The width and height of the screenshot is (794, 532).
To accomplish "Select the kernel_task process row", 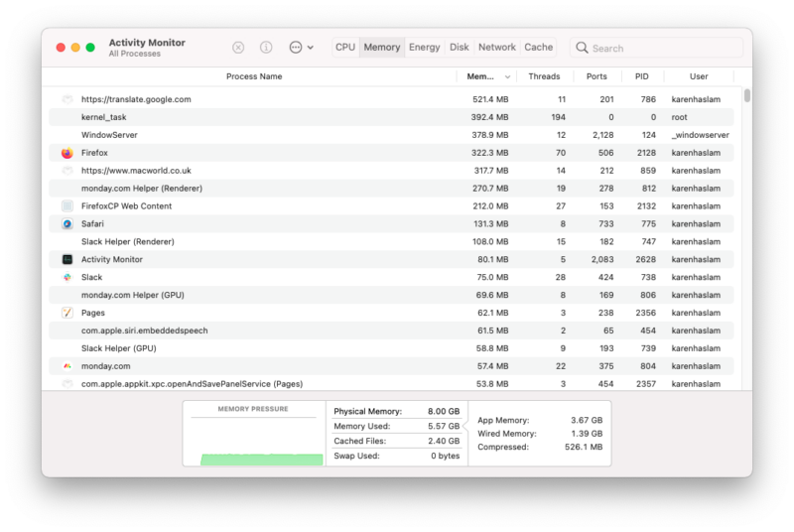I will pyautogui.click(x=298, y=117).
